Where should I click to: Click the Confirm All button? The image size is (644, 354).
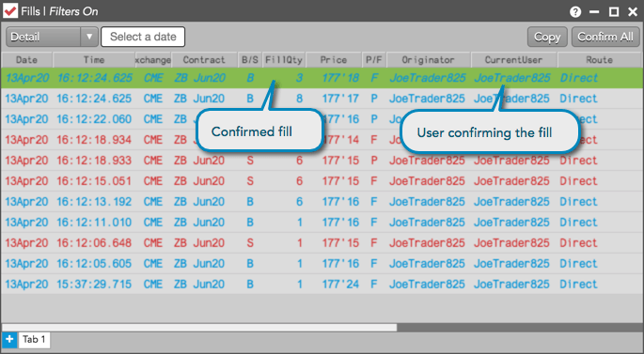click(605, 37)
